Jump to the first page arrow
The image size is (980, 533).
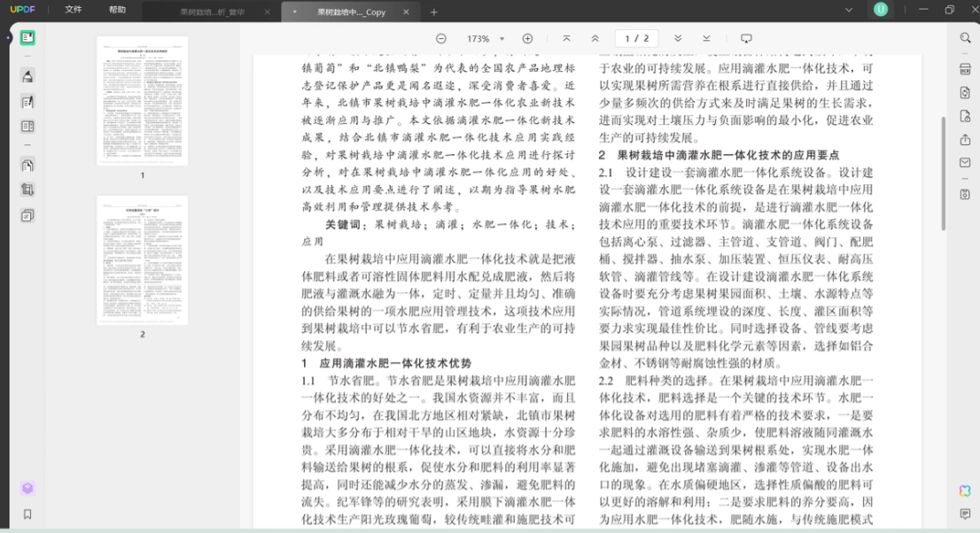pyautogui.click(x=566, y=39)
